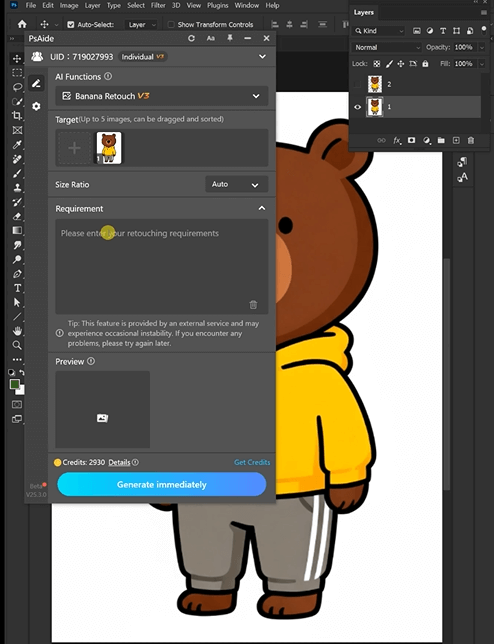Screen dimensions: 494x644
Task: Show layer 2 by toggling its visibility
Action: 357,84
